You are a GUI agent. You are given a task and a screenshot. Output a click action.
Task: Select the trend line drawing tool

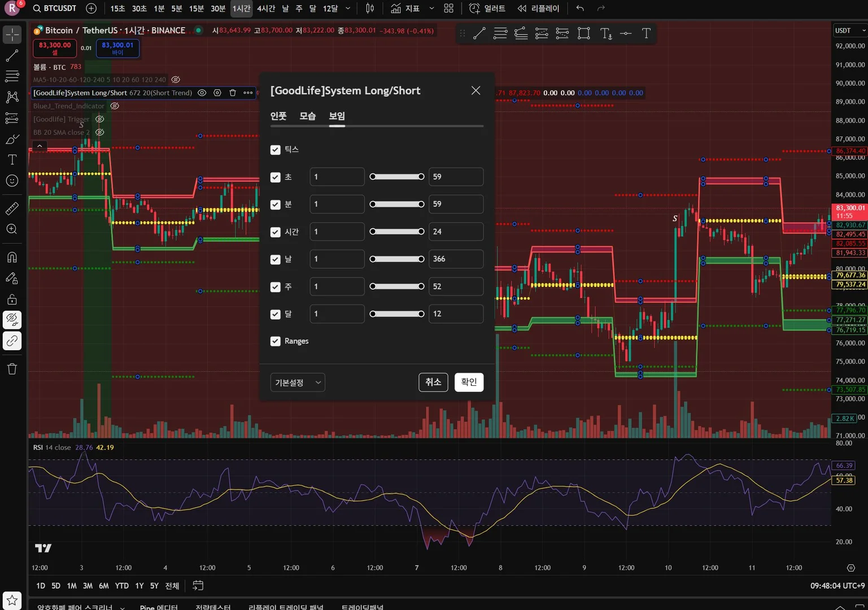coord(12,55)
